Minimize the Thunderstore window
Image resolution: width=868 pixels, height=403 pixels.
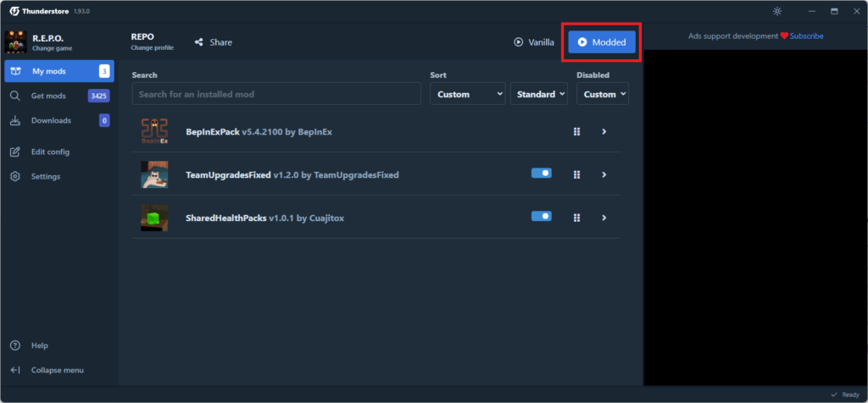click(812, 11)
